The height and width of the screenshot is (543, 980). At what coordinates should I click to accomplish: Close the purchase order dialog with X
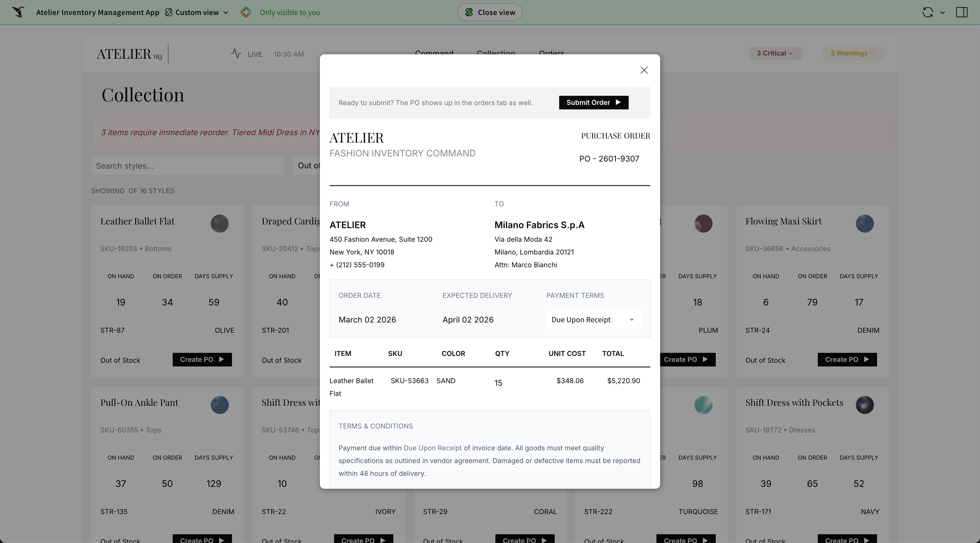[x=644, y=70]
